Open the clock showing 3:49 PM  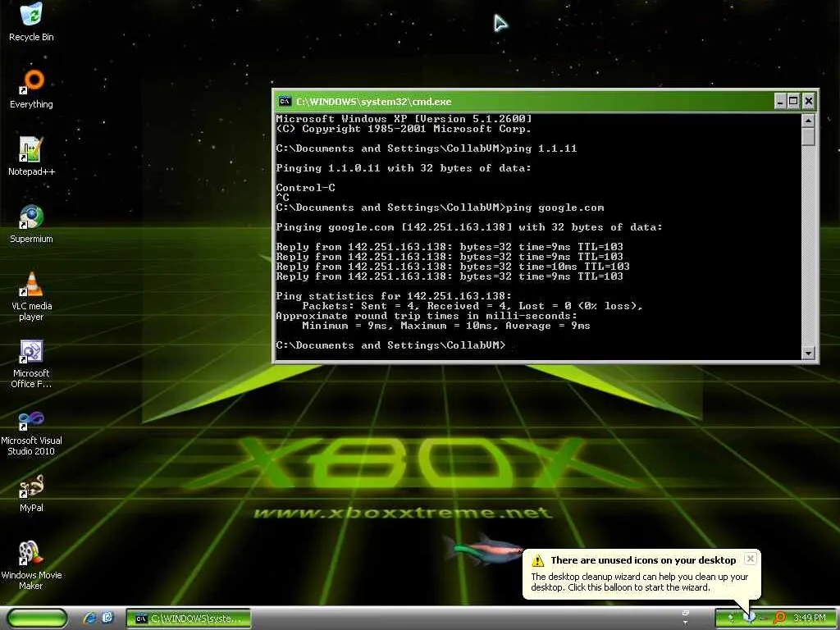810,618
